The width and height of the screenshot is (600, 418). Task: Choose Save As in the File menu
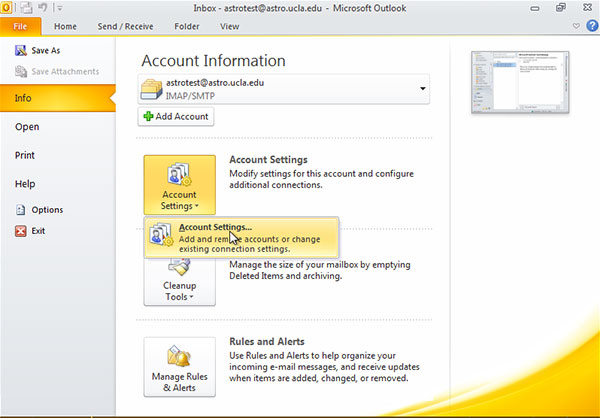(x=38, y=51)
